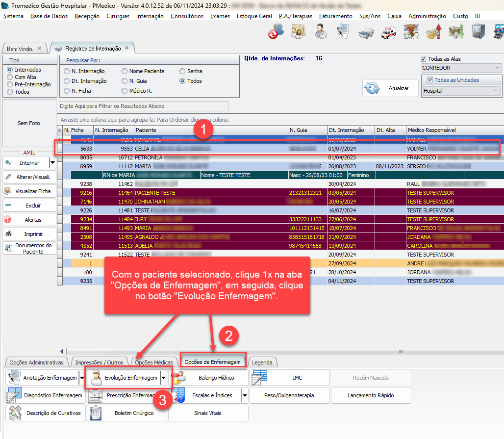Click the safe vault toolbar icon
This screenshot has height=439, width=504.
pyautogui.click(x=479, y=32)
